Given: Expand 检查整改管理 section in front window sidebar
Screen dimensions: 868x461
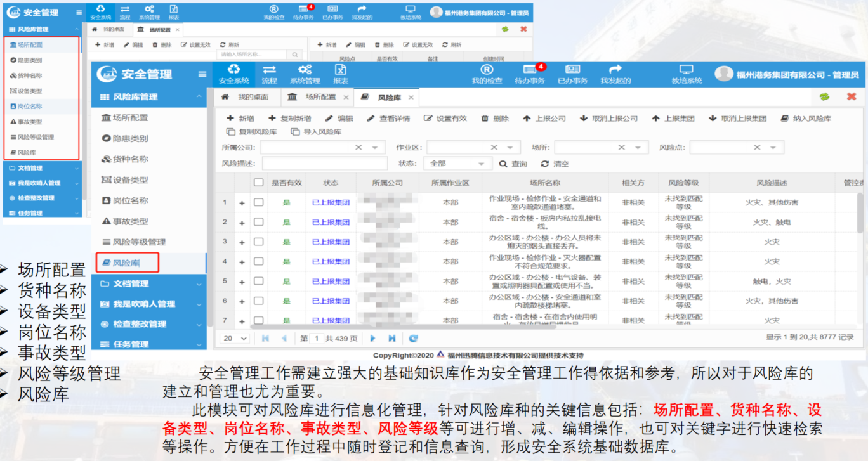Looking at the screenshot, I should [x=149, y=324].
